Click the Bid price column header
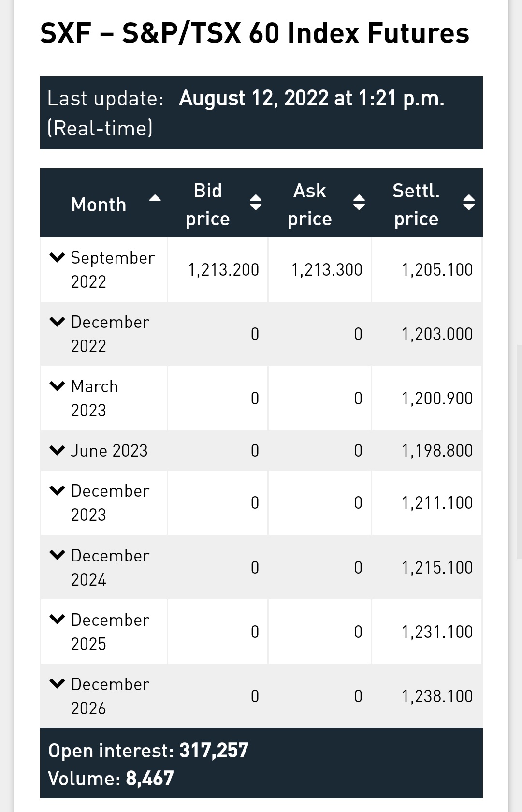This screenshot has width=522, height=812. click(x=217, y=203)
